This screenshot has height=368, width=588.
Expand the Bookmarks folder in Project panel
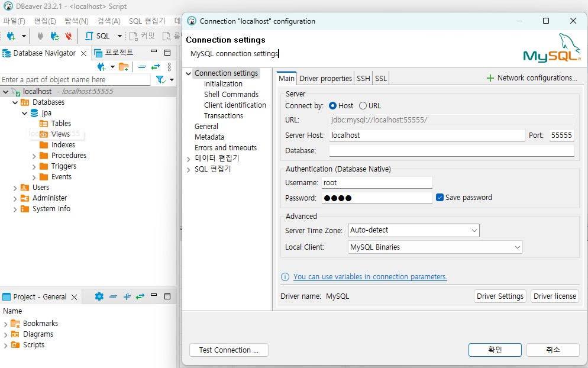pyautogui.click(x=6, y=324)
